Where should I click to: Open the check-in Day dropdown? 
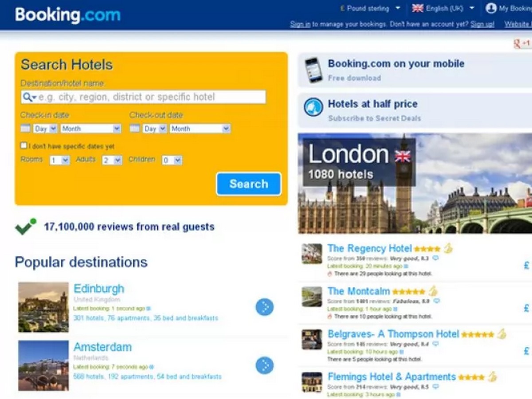tap(46, 129)
